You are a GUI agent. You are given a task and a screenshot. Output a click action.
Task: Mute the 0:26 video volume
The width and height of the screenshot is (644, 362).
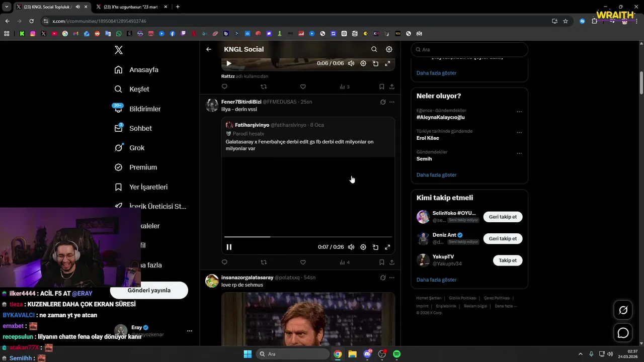351,247
